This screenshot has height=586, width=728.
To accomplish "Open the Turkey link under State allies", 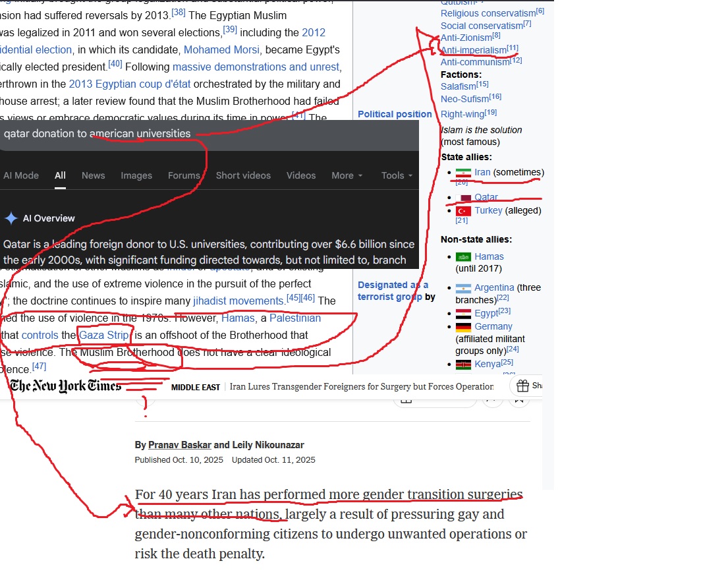I will 488,210.
